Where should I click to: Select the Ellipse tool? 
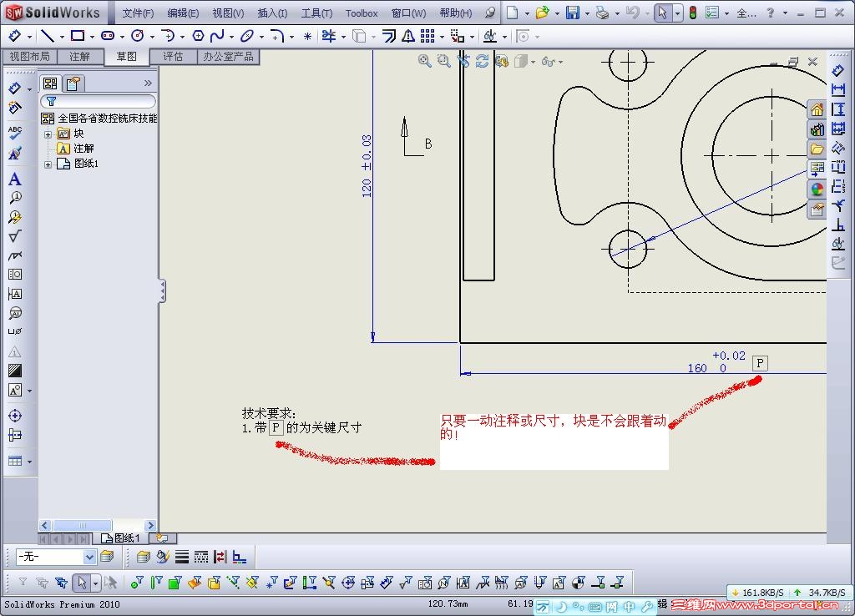(247, 36)
